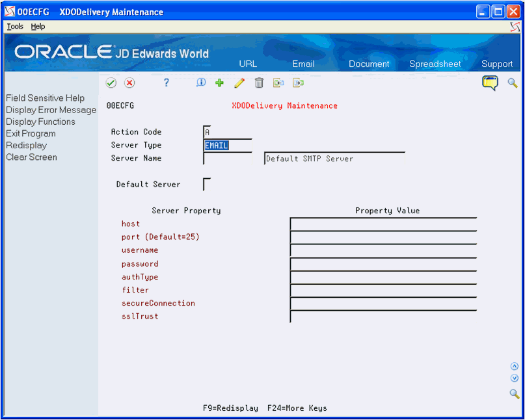
Task: Click the bottom right magnifier icon
Action: point(515,393)
